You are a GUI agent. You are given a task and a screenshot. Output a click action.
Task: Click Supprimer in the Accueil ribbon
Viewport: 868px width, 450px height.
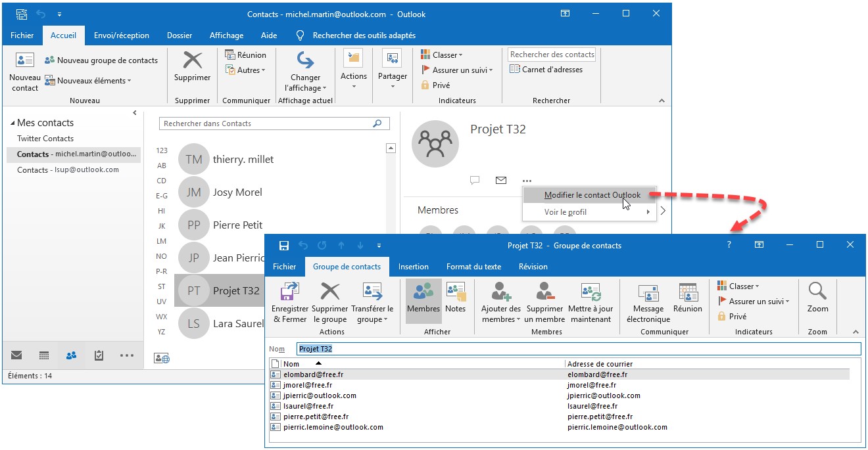point(192,67)
